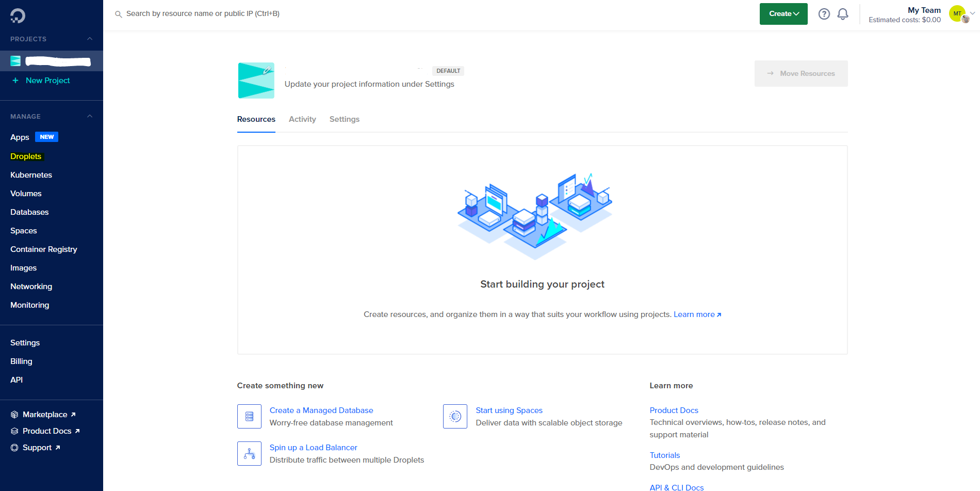Open the Tutorials link
The height and width of the screenshot is (491, 980).
point(664,455)
